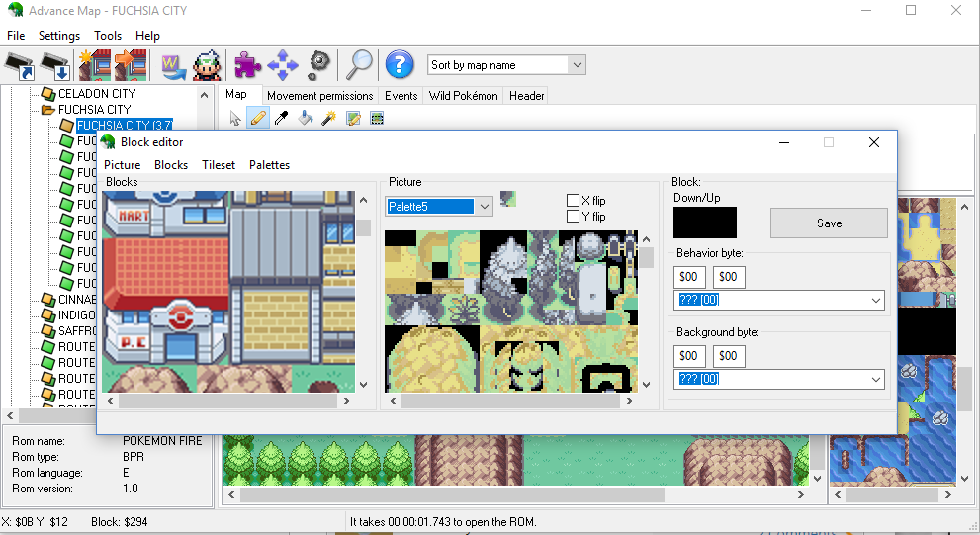Viewport: 980px width, 535px height.
Task: Open the File menu
Action: click(x=16, y=35)
